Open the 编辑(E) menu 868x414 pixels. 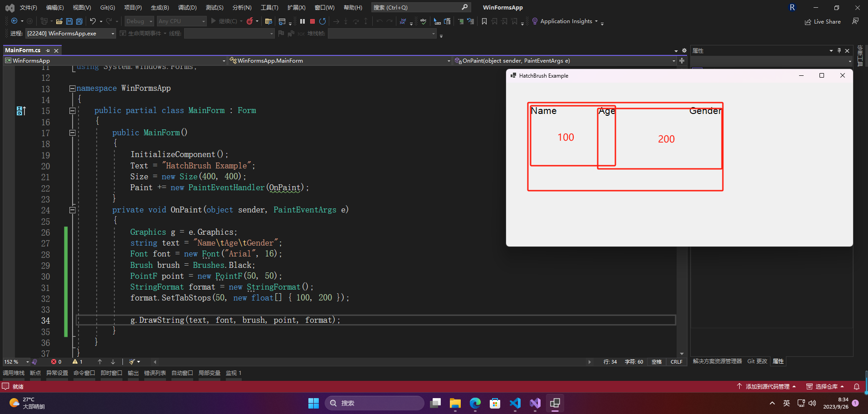coord(55,8)
